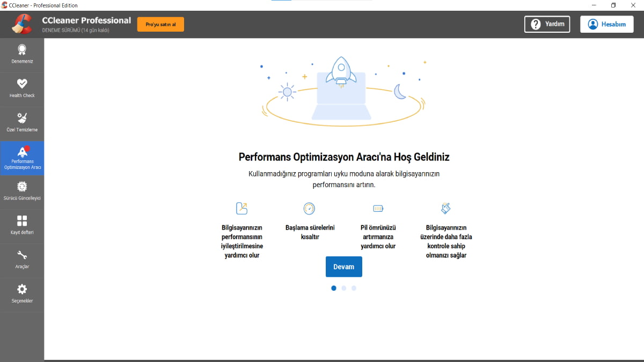Click the performance improvement benefit icon
The image size is (644, 362).
tap(242, 208)
